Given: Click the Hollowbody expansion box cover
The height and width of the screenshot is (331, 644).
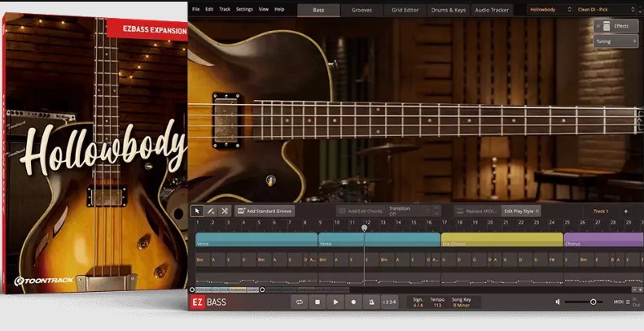Looking at the screenshot, I should click(95, 152).
